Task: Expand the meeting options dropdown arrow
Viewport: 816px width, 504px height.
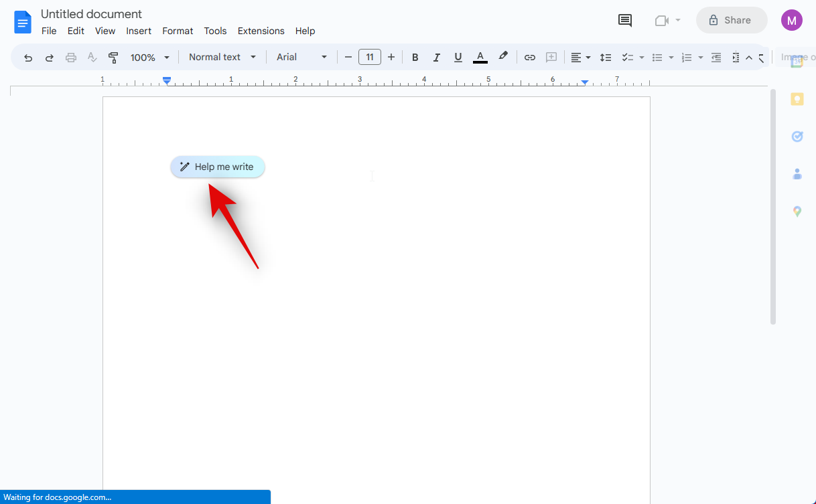Action: pyautogui.click(x=677, y=20)
